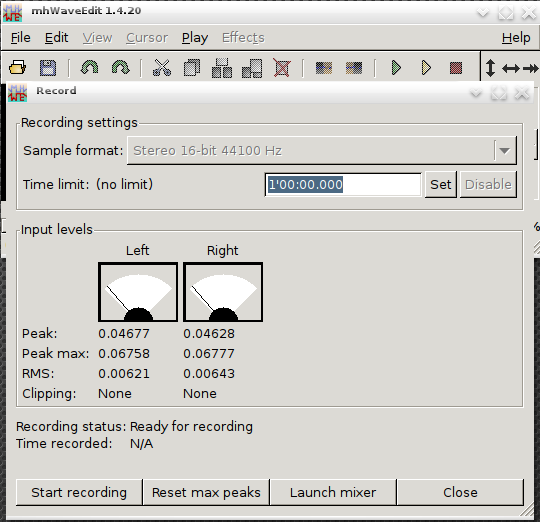Click Start recording button
Image resolution: width=540 pixels, height=522 pixels.
coord(79,492)
